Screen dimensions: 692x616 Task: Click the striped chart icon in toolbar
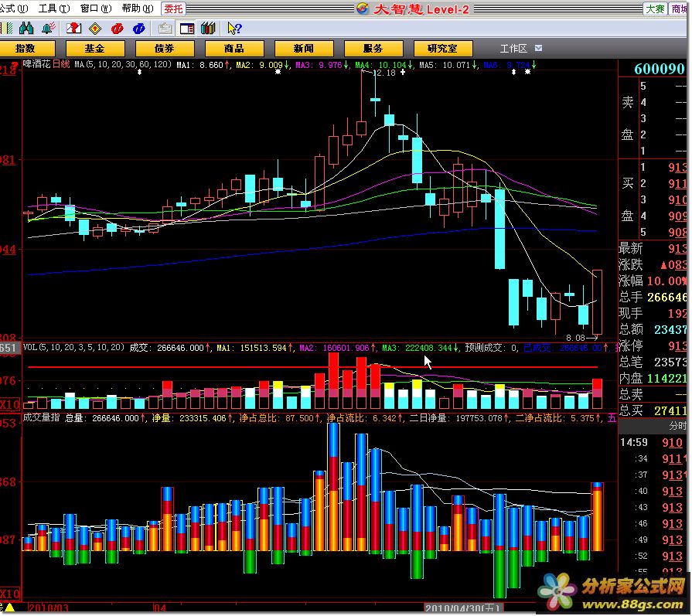coord(8,29)
